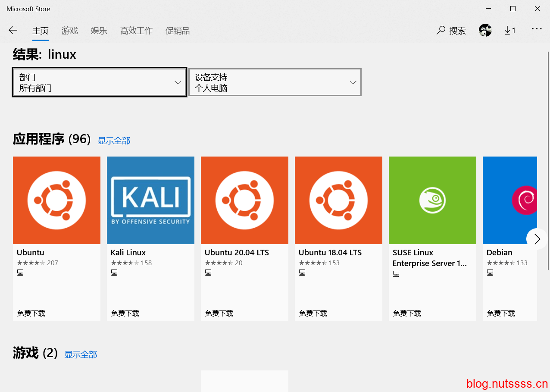
Task: Click the Debian title text
Action: (x=500, y=253)
